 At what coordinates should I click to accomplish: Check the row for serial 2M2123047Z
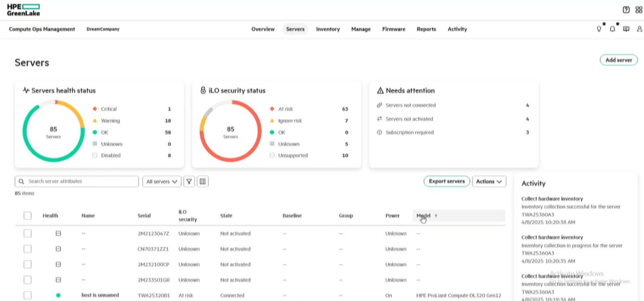coord(28,233)
